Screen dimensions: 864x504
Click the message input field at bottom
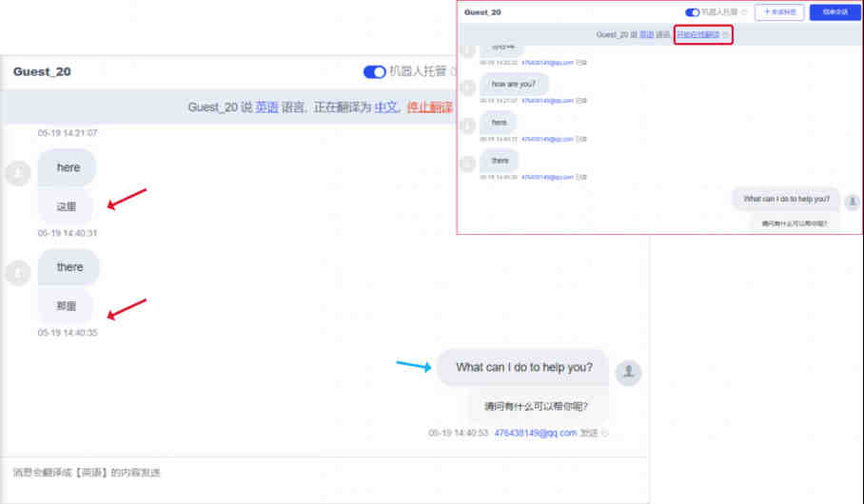click(x=324, y=473)
